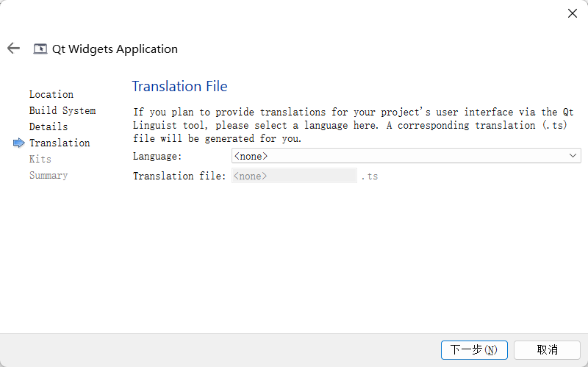
Task: Click the blue arrow beside Translation step
Action: pos(19,143)
